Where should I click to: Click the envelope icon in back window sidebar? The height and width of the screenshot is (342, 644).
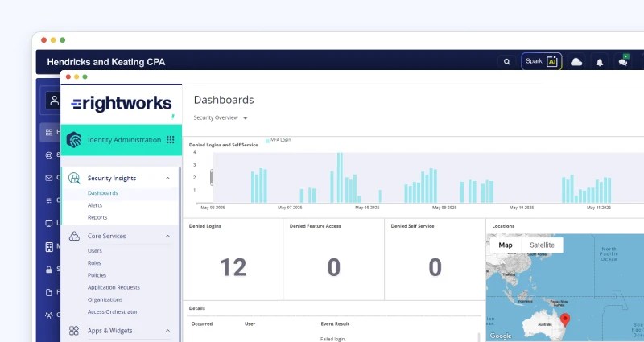coord(49,178)
